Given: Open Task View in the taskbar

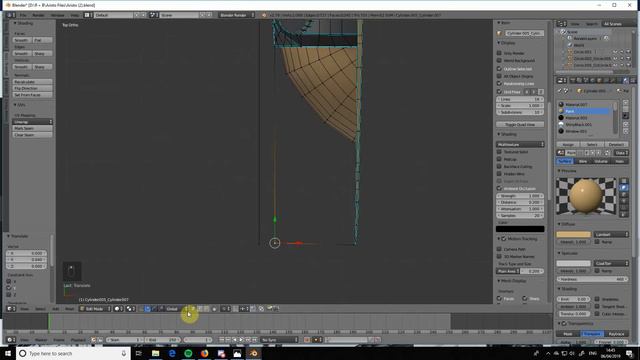Looking at the screenshot, I should click(x=139, y=353).
